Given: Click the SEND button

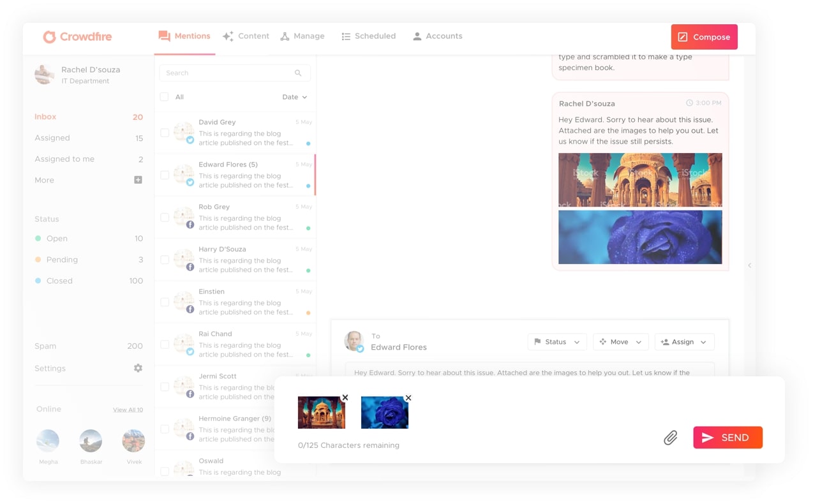Looking at the screenshot, I should click(727, 438).
